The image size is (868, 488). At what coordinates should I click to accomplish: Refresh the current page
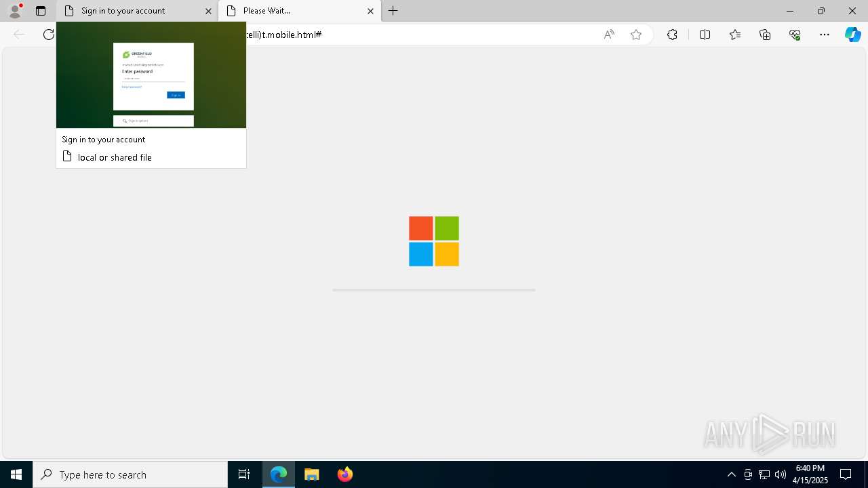[x=48, y=35]
